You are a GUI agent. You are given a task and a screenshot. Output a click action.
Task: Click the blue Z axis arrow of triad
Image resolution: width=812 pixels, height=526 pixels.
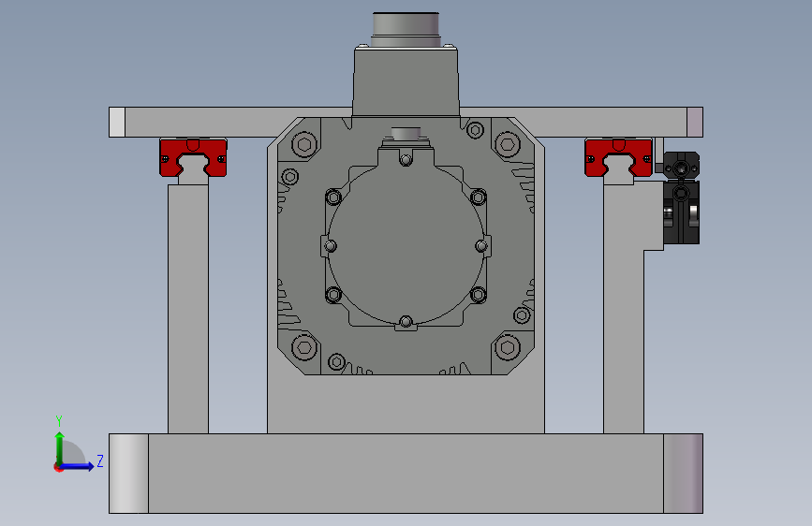point(78,466)
